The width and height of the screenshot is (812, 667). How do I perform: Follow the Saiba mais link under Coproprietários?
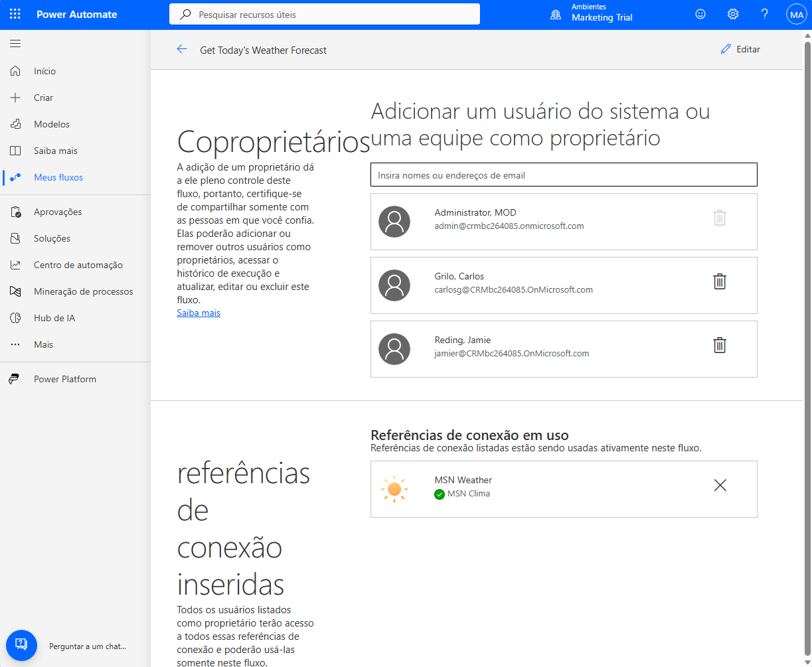[199, 313]
